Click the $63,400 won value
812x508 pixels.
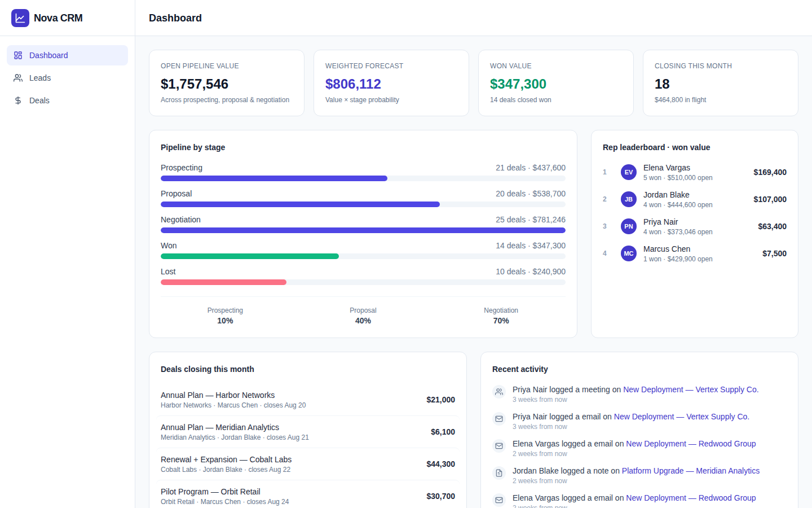(772, 226)
